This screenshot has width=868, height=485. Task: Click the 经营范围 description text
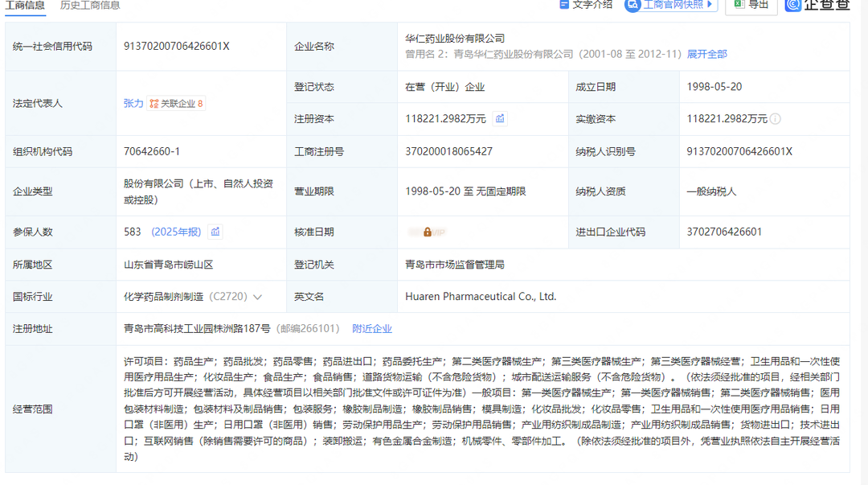tap(482, 409)
